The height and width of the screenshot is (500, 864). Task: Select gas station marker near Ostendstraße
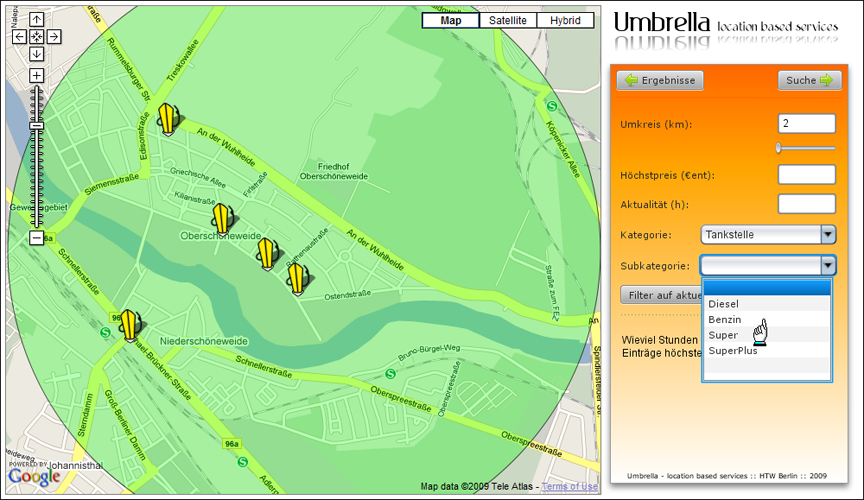pyautogui.click(x=296, y=279)
